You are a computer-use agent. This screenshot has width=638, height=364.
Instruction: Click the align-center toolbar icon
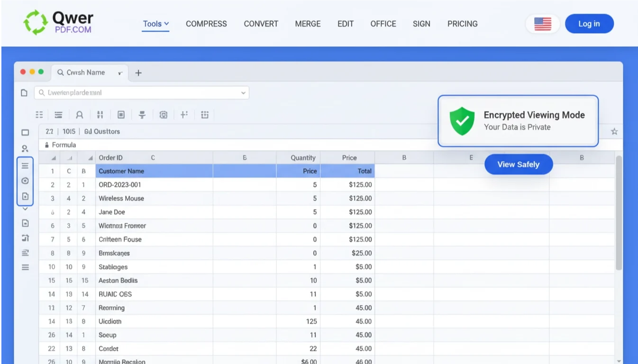[142, 115]
